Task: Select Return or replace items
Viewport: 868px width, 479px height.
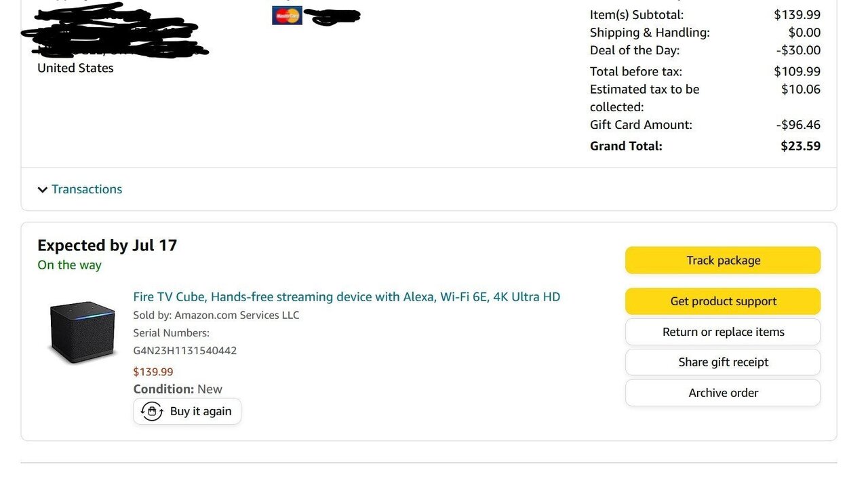Action: (723, 332)
